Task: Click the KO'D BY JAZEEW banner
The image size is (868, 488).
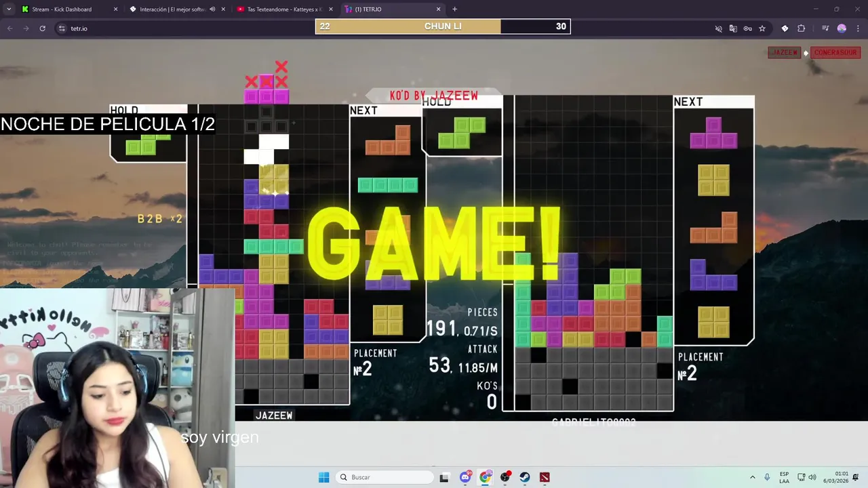Action: [434, 96]
